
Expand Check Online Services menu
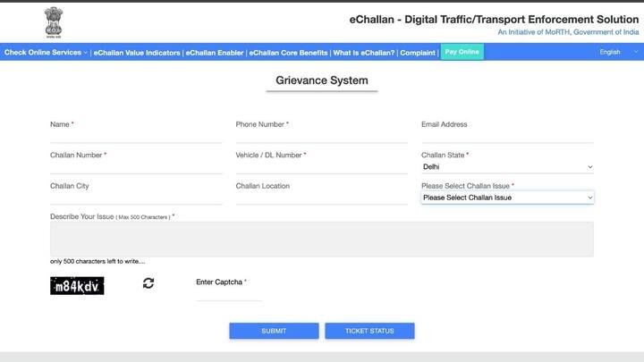pos(45,53)
